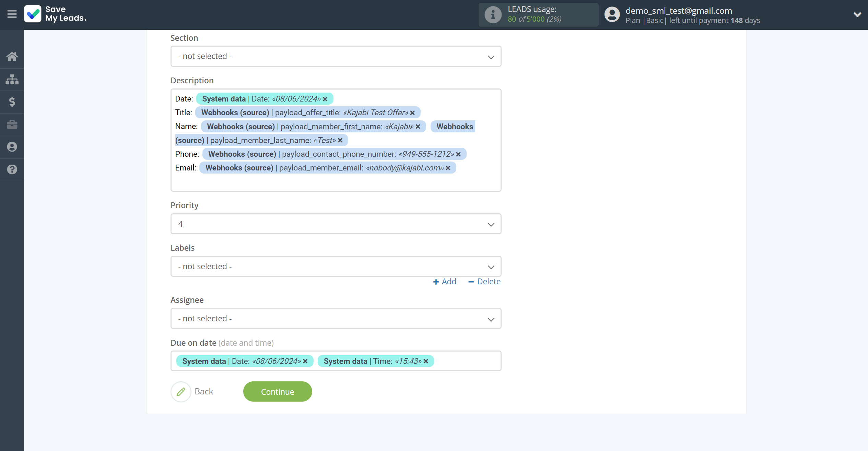Click the Save My Leads logo
868x451 pixels.
[x=56, y=14]
